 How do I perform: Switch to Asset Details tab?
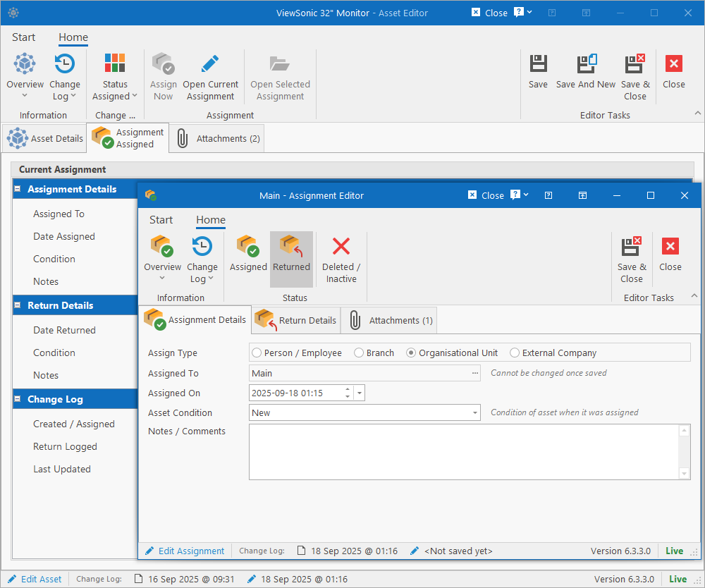45,138
